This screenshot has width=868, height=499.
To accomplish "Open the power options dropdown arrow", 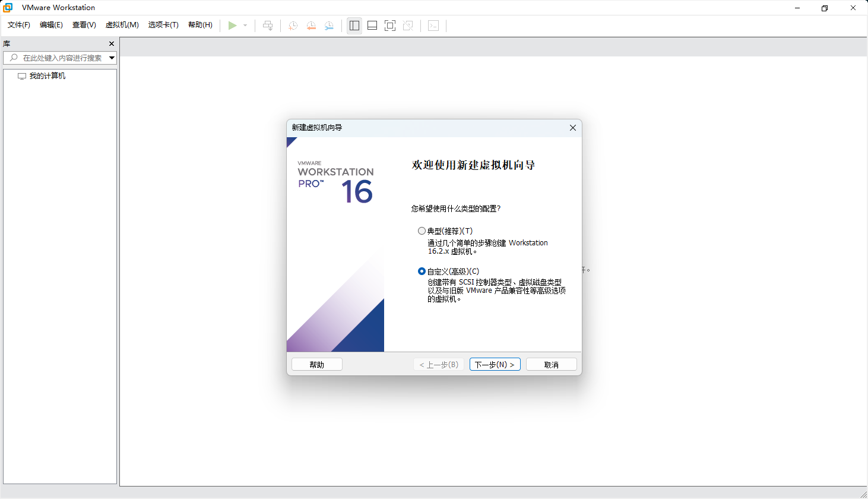I will pos(245,26).
